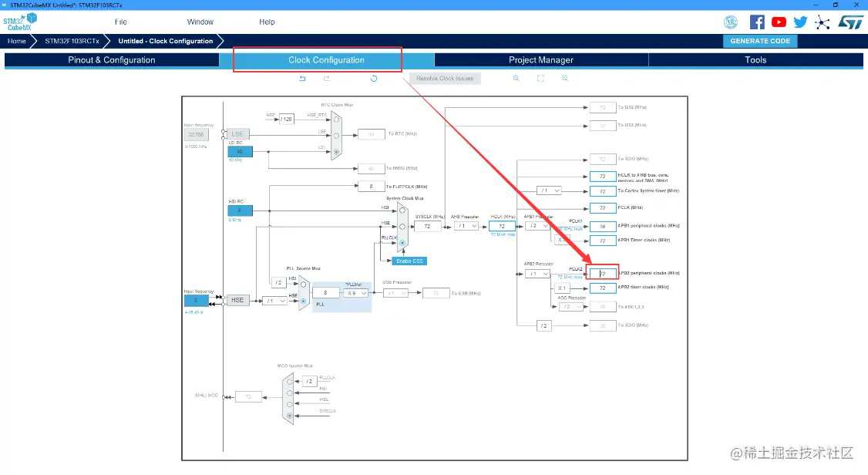
Task: Click the SYSCLK (MHz) value field
Action: tap(427, 227)
